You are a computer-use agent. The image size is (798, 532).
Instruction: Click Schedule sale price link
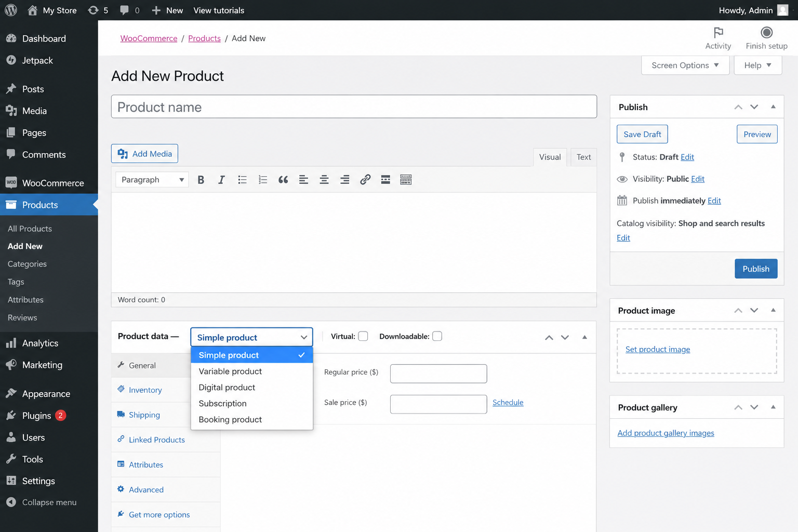508,402
